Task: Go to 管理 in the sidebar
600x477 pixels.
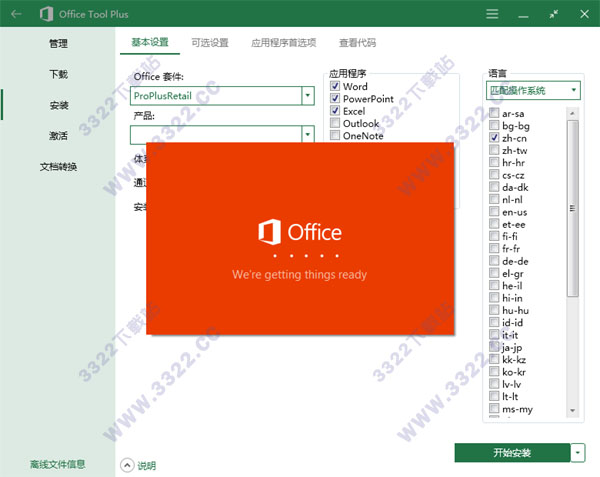Action: [x=58, y=43]
